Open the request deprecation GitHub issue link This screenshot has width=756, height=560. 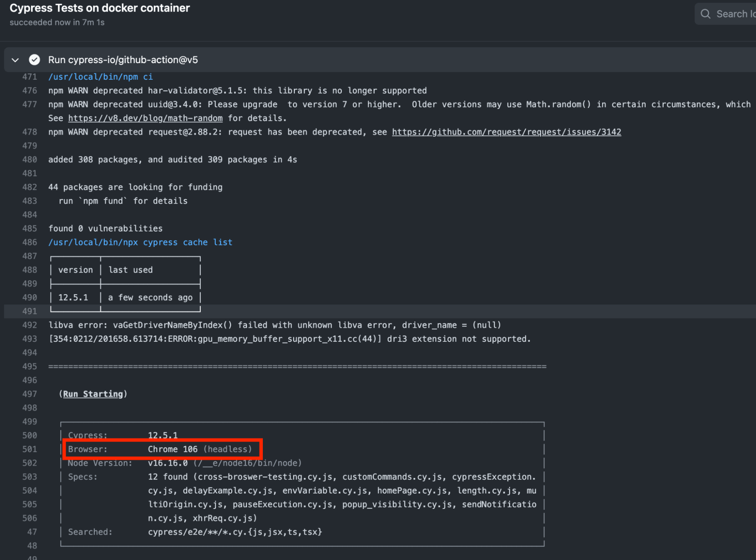pos(506,132)
